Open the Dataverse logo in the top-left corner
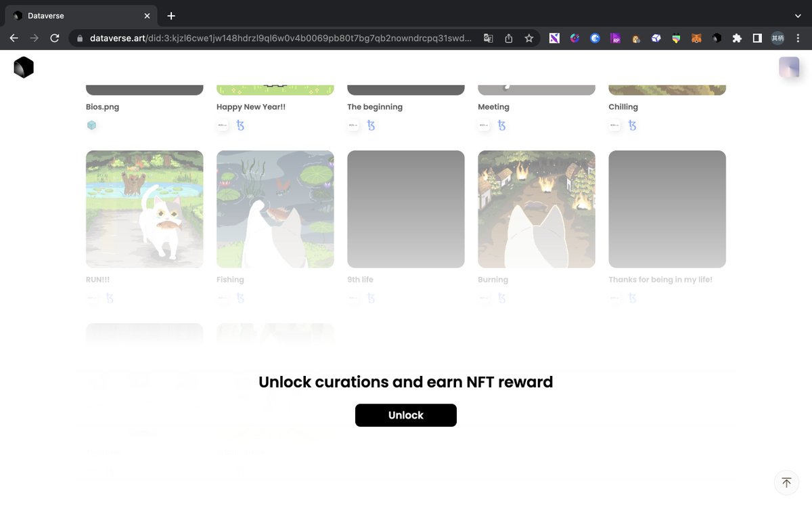This screenshot has height=508, width=812. pos(23,66)
